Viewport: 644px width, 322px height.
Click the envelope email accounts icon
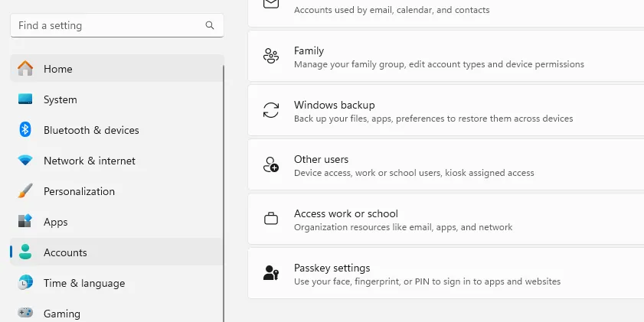click(271, 3)
